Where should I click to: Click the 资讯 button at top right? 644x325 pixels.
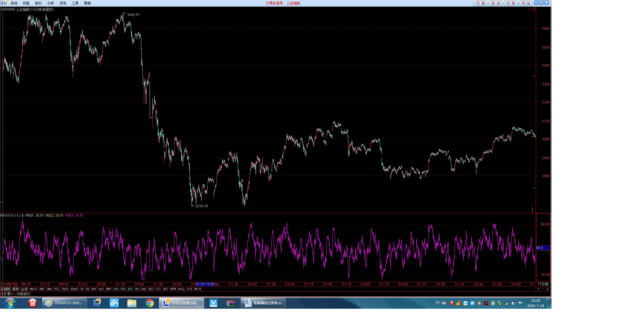pyautogui.click(x=496, y=3)
